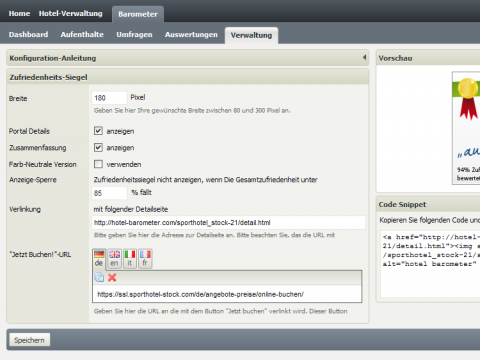Viewport: 480px width, 360px height.
Task: Click inside the Code Snippet text area
Action: point(430,263)
